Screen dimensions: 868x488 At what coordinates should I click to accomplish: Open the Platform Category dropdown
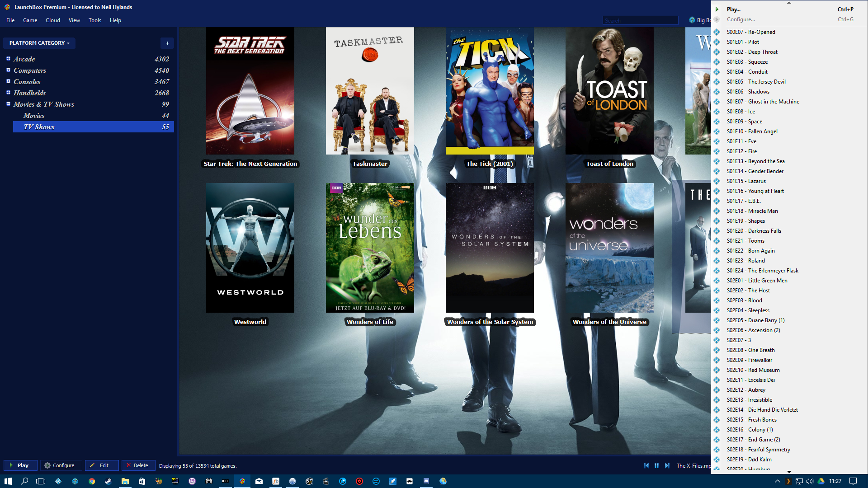39,43
